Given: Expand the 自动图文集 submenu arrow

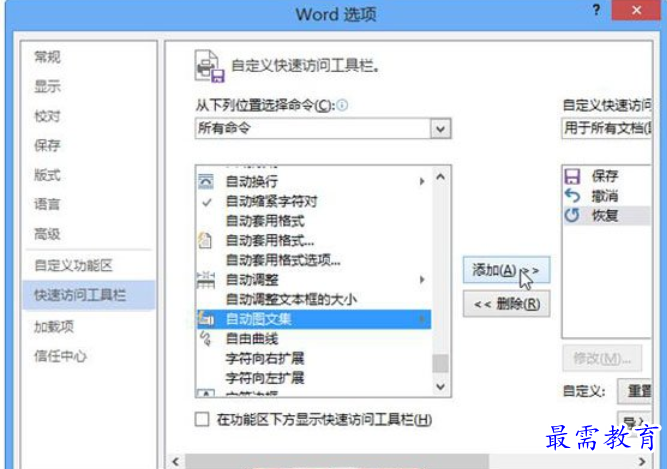Looking at the screenshot, I should (x=422, y=319).
